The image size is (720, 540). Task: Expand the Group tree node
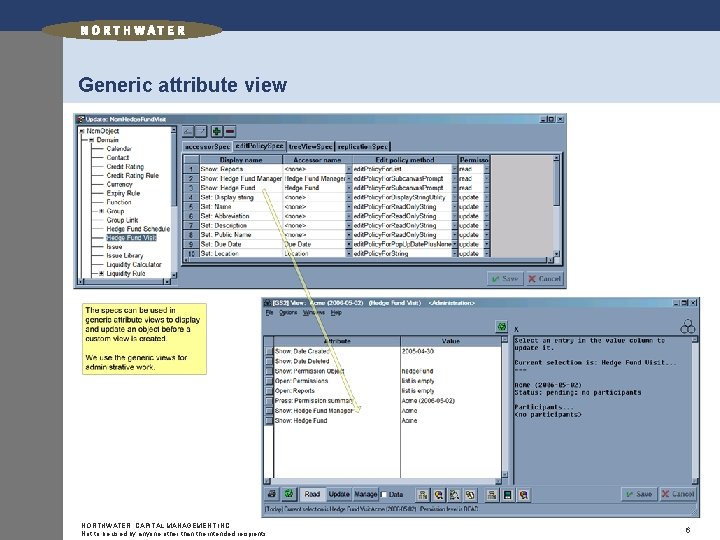click(101, 211)
